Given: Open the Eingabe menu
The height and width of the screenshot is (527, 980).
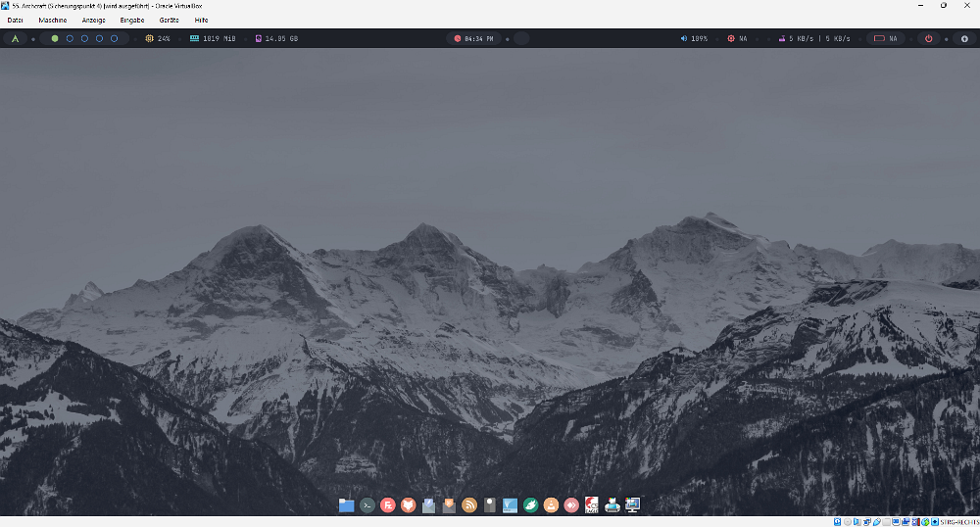Looking at the screenshot, I should [132, 20].
